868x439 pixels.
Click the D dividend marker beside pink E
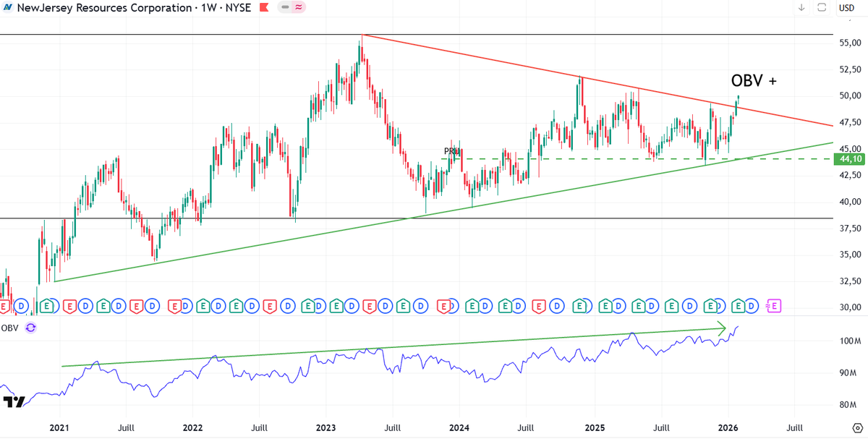coord(752,306)
